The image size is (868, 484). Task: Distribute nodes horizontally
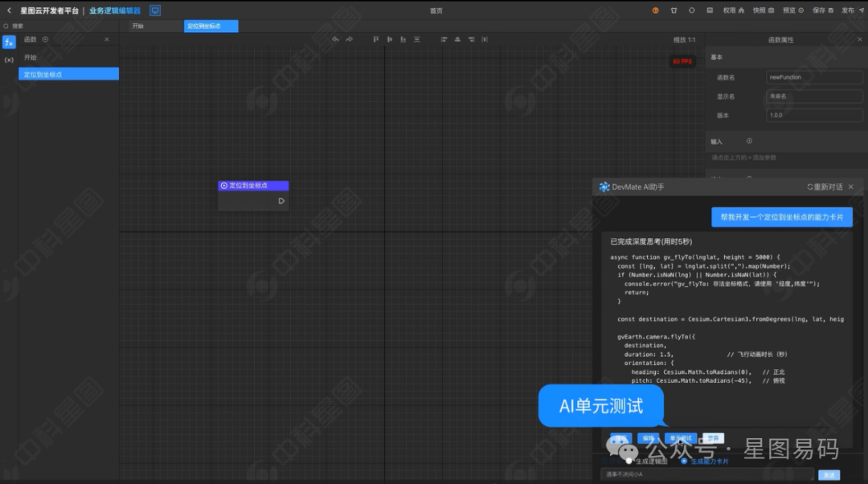(485, 39)
